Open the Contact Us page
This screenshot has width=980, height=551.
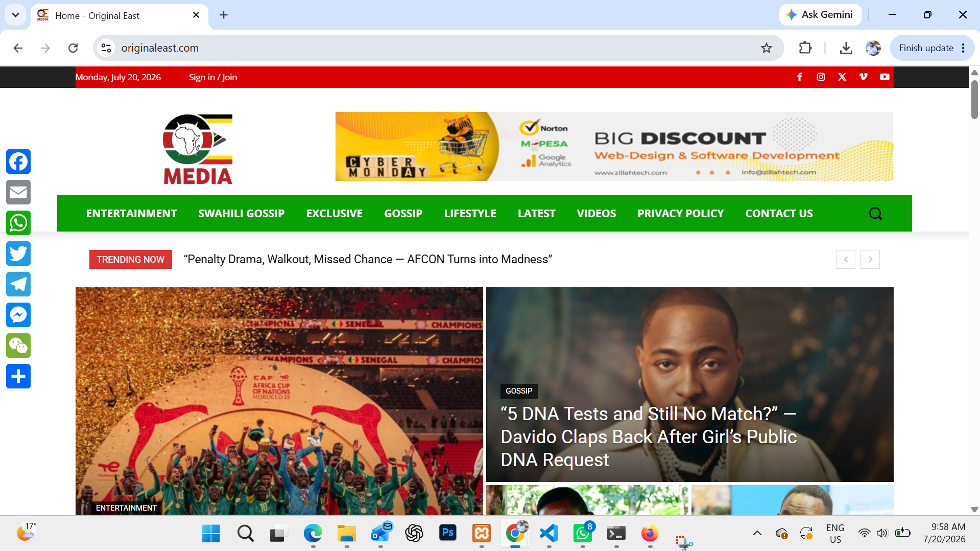tap(779, 213)
